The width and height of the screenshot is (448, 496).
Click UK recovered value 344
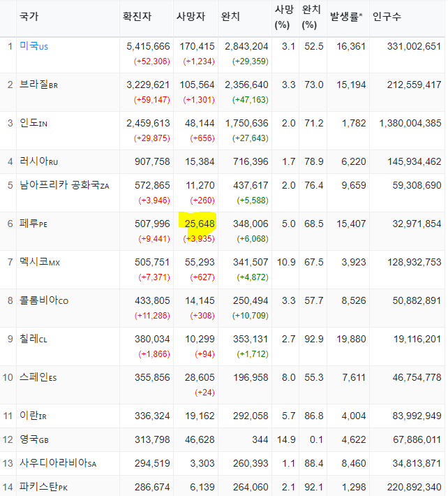click(260, 439)
